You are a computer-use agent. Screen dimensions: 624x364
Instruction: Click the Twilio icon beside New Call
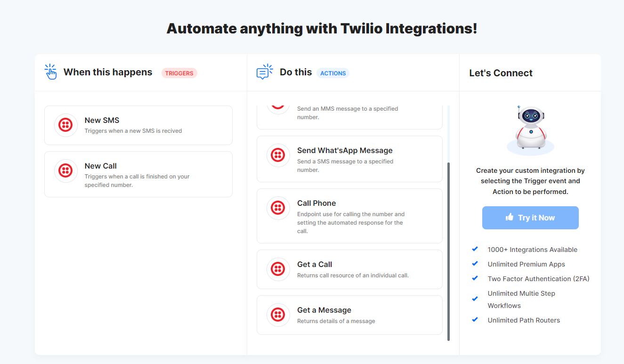pyautogui.click(x=65, y=171)
